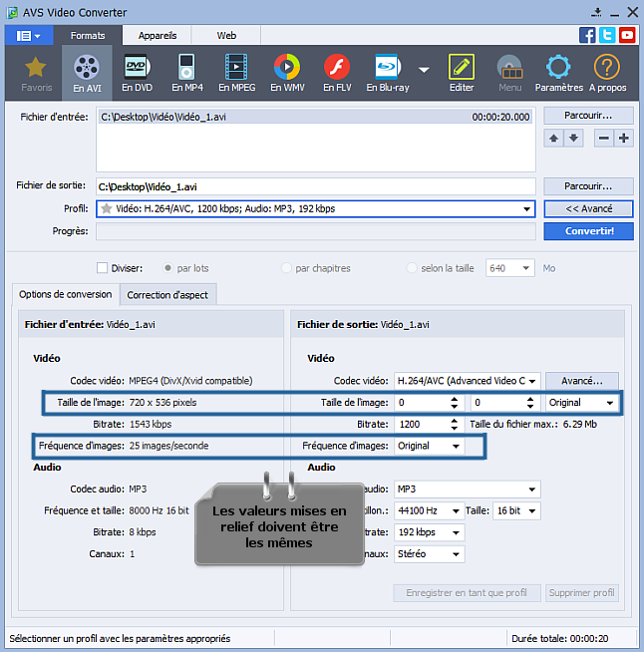Open the Facebook link icon
644x652 pixels.
coord(587,35)
